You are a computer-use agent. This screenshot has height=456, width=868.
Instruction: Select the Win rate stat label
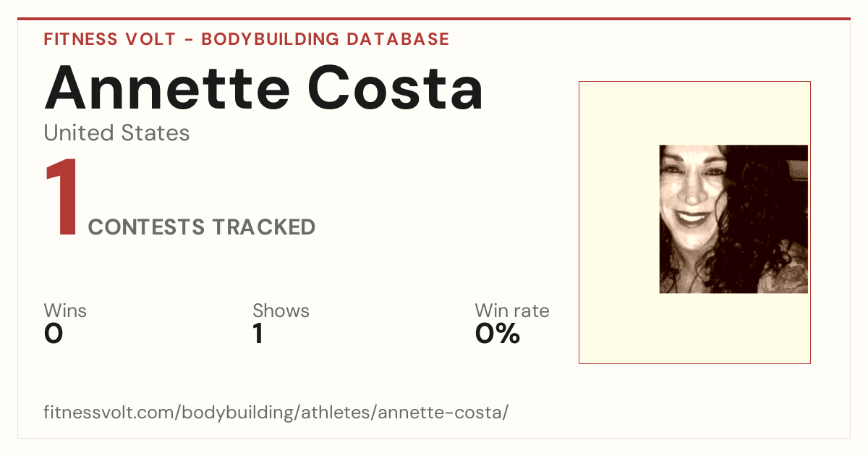pos(512,311)
